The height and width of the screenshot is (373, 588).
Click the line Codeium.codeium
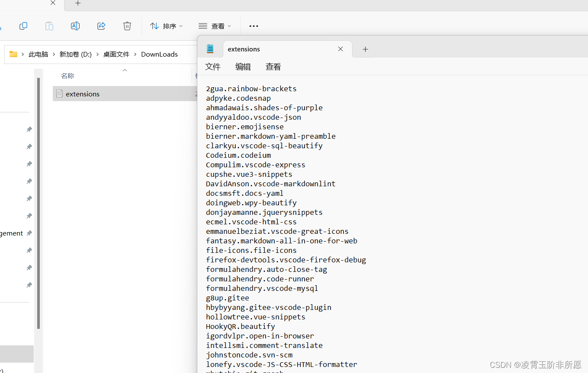(x=238, y=155)
